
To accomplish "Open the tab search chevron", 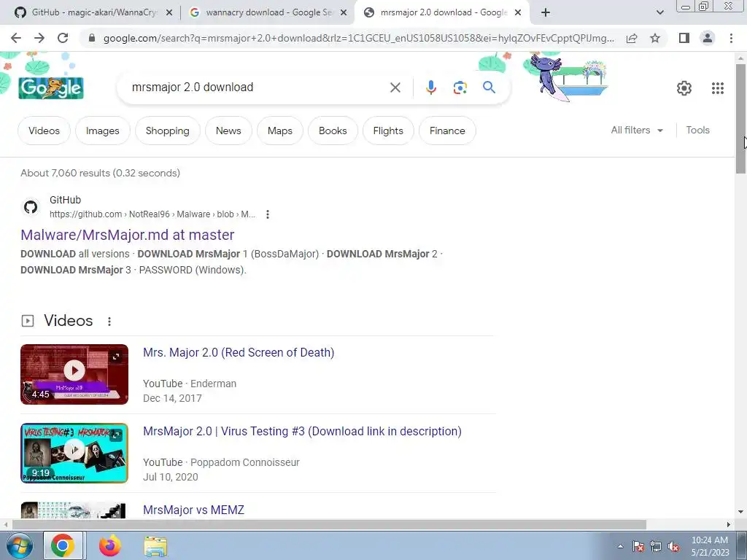I will tap(659, 13).
